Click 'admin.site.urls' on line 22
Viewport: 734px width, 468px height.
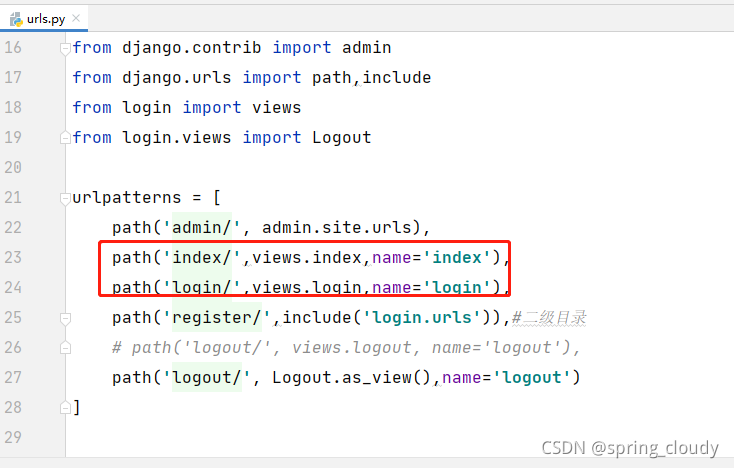[x=336, y=228]
